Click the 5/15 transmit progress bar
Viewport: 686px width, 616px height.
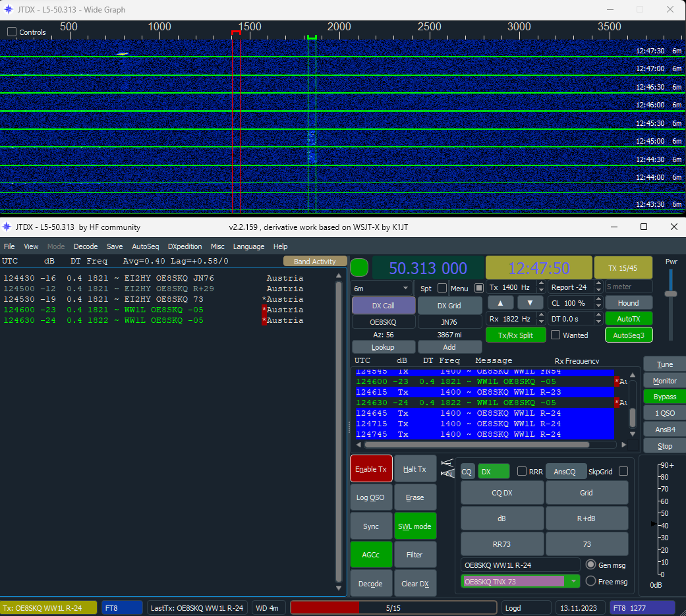click(x=393, y=607)
